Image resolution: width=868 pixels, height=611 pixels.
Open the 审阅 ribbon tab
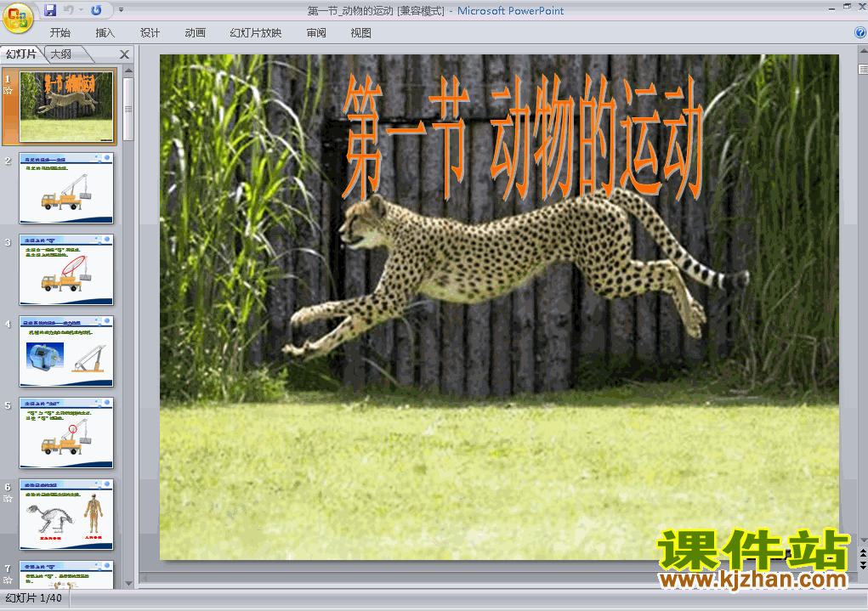316,32
